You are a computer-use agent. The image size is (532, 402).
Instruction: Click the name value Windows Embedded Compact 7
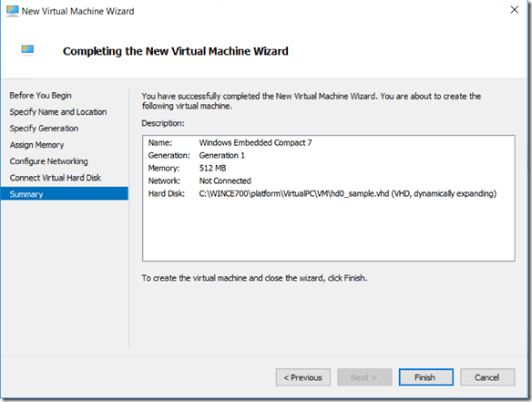click(x=255, y=142)
